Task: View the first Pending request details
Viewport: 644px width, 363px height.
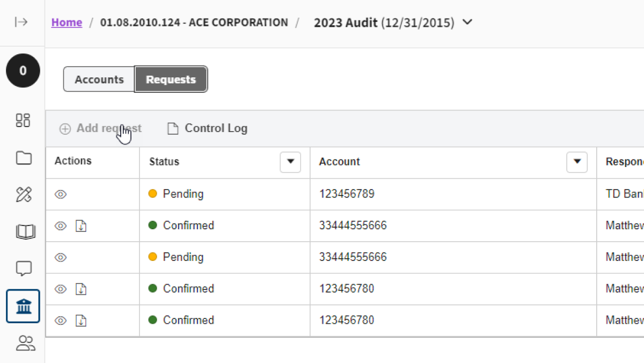Action: [x=60, y=194]
